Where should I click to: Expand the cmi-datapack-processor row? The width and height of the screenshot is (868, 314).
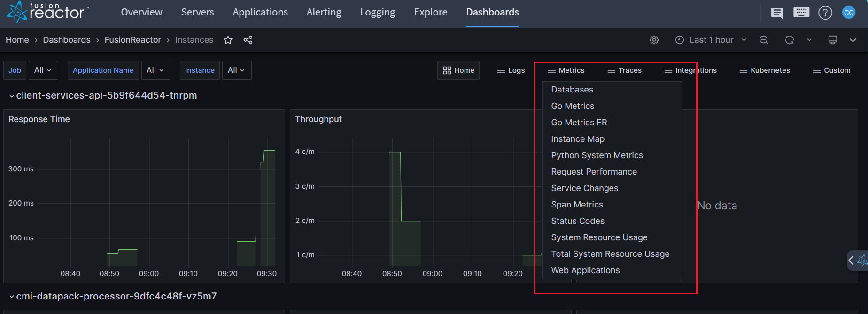click(x=12, y=297)
